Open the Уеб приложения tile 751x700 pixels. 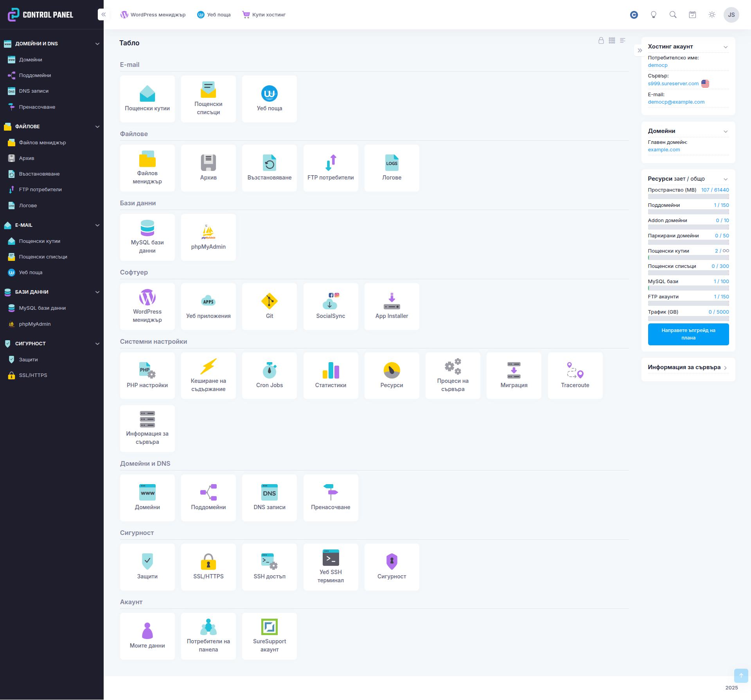[208, 307]
